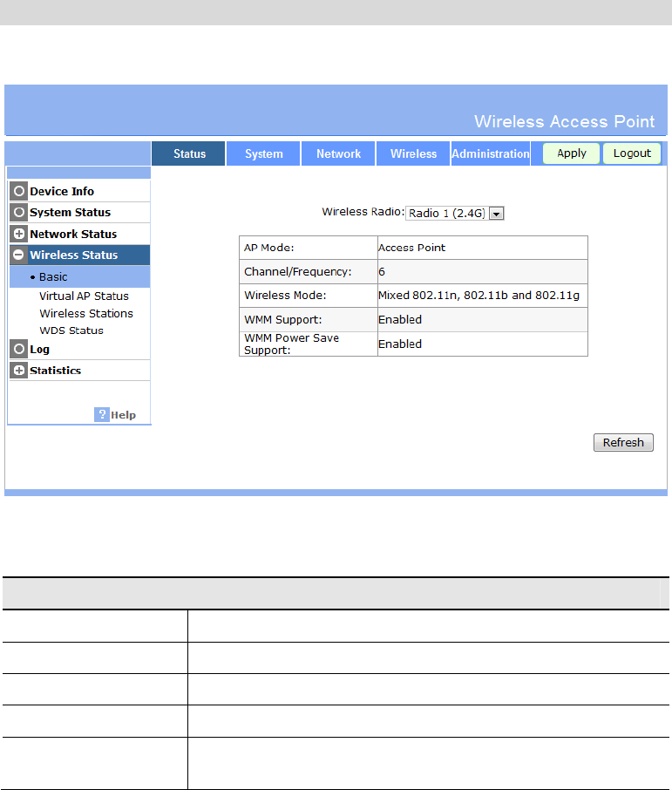Open the Wireless Radio dropdown arrow
Viewport: 672px width, 790px height.
[496, 214]
